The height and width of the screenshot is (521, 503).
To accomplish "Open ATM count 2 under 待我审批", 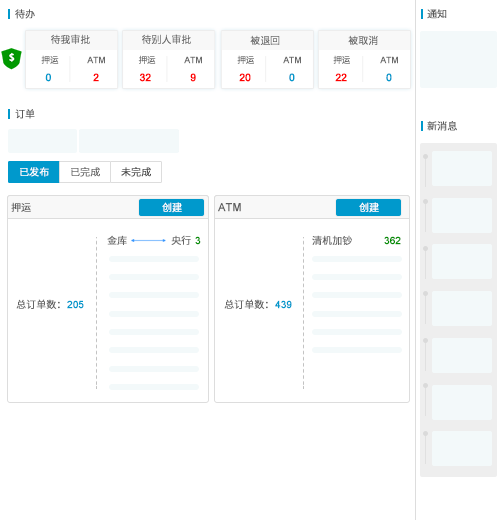I will click(96, 78).
